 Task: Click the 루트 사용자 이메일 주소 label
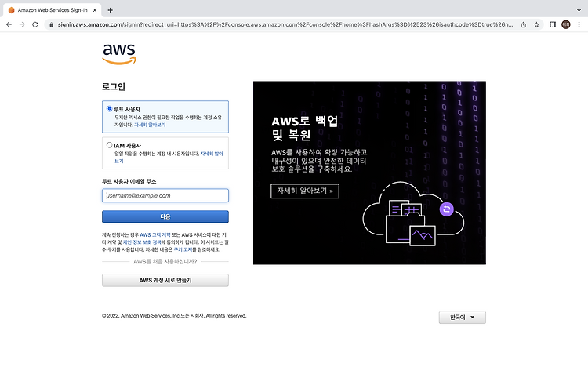point(129,181)
